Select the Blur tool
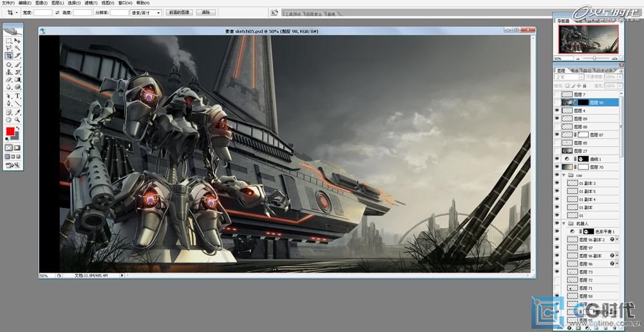644x332 pixels. pos(8,87)
